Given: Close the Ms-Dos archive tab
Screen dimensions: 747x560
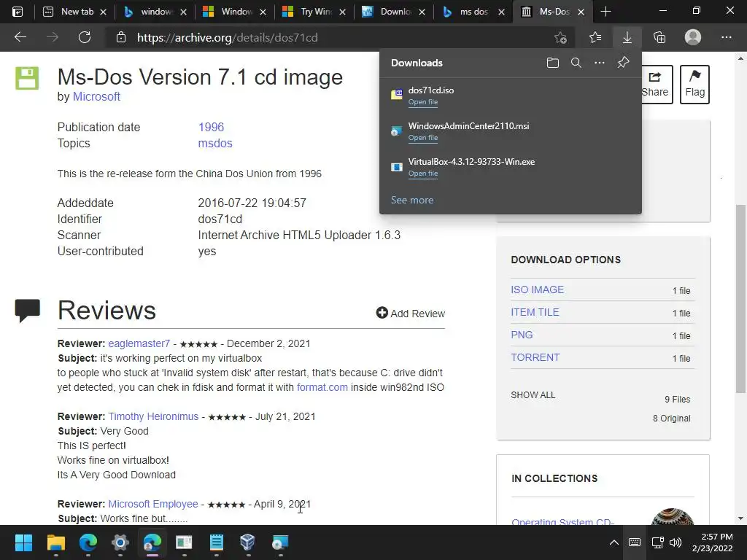Looking at the screenshot, I should [581, 12].
